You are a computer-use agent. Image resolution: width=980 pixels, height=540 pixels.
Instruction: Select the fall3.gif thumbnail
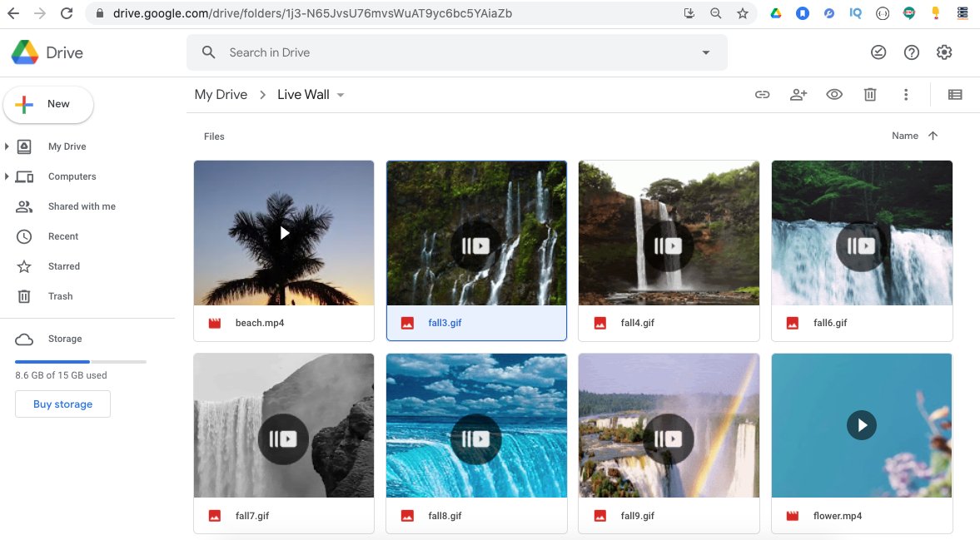476,233
